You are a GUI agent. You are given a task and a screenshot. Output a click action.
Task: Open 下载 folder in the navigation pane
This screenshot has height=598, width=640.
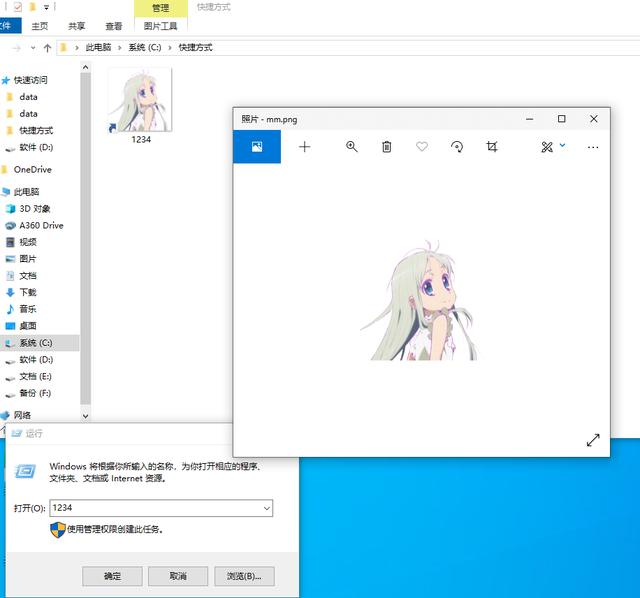click(x=28, y=292)
